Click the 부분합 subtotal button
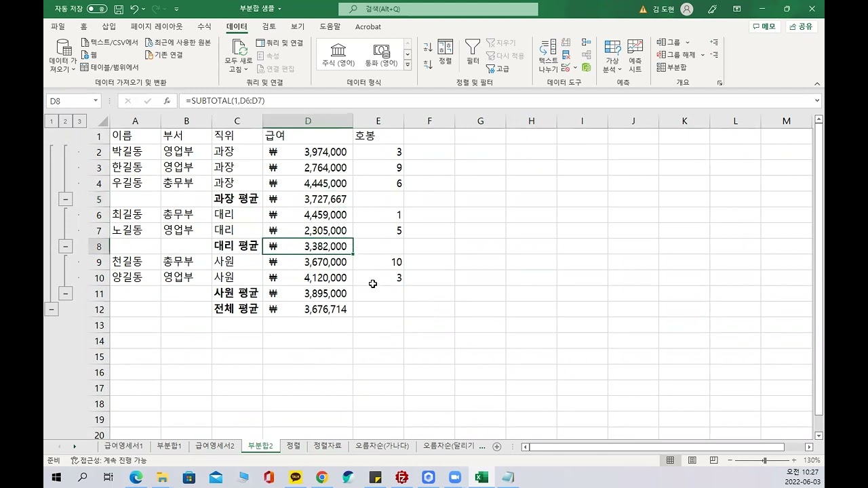This screenshot has height=488, width=868. coord(671,67)
